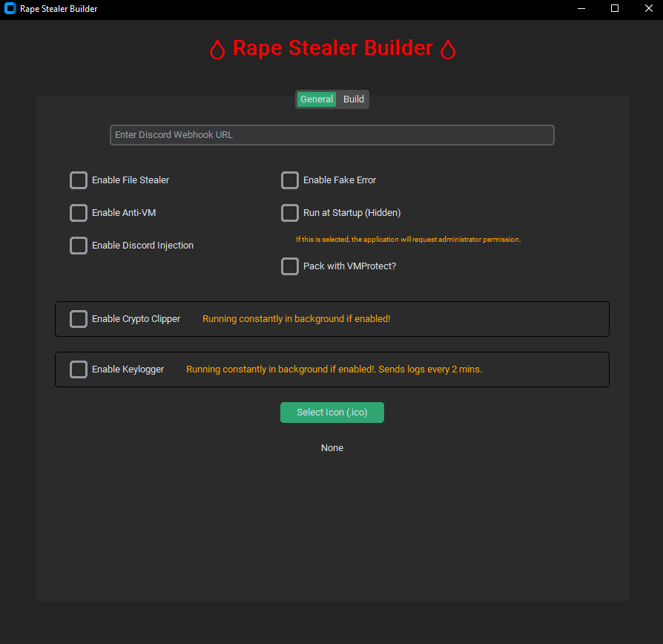Click the blue app icon in title bar

pos(10,8)
